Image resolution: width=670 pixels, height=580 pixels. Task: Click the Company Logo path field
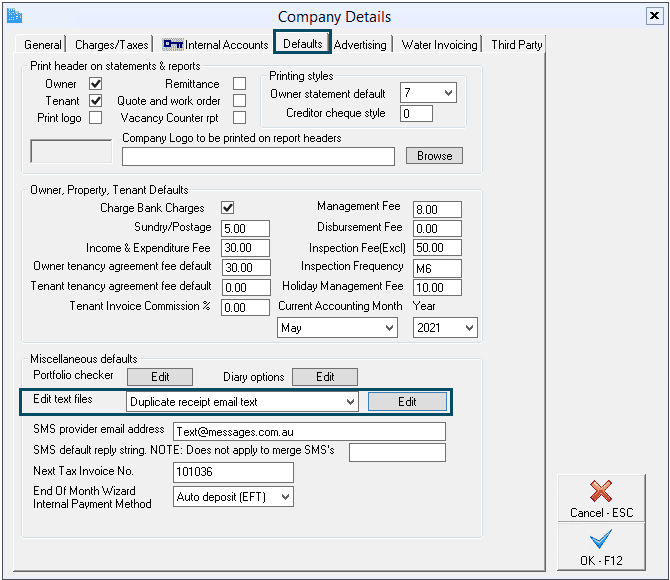point(258,156)
